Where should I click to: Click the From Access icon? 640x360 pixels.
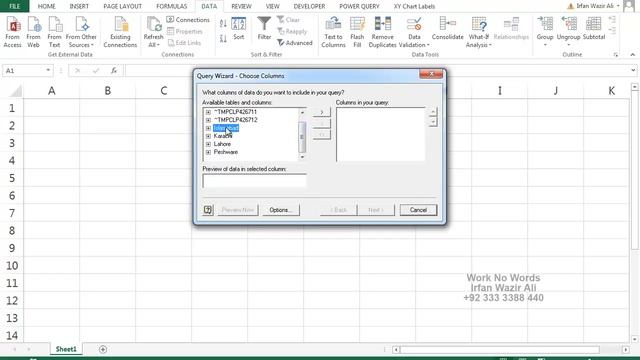pos(12,32)
